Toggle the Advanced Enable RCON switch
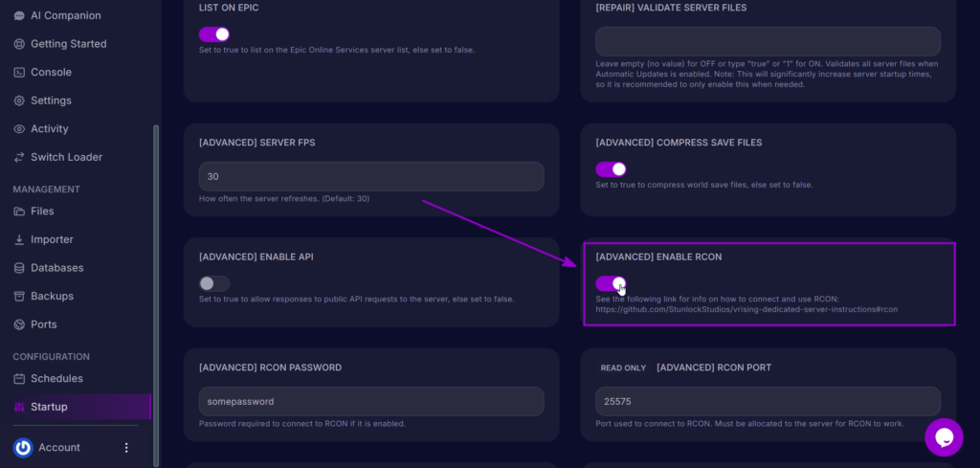This screenshot has height=468, width=980. pyautogui.click(x=611, y=283)
